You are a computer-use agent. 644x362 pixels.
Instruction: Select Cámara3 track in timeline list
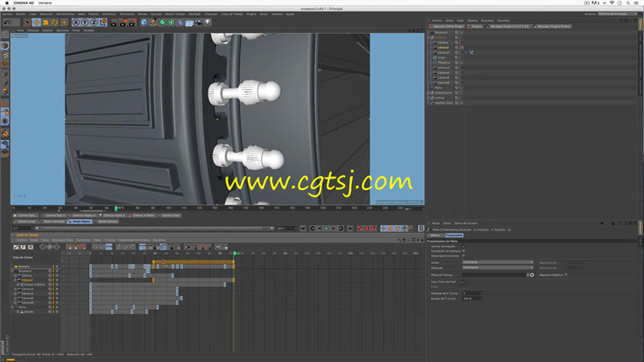27,289
